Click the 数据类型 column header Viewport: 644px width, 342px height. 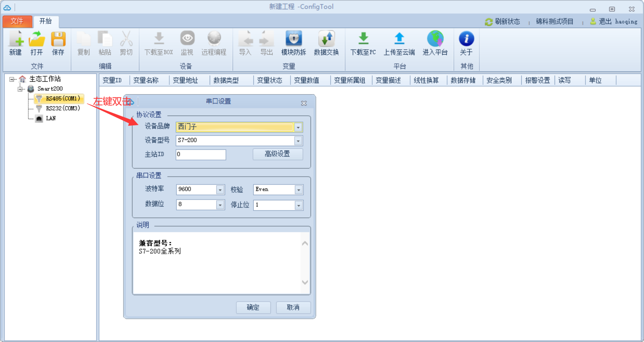tap(226, 80)
